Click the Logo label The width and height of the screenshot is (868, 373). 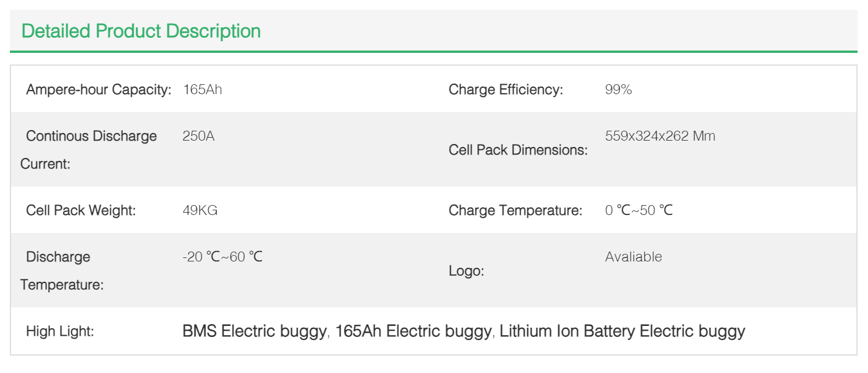pyautogui.click(x=466, y=271)
